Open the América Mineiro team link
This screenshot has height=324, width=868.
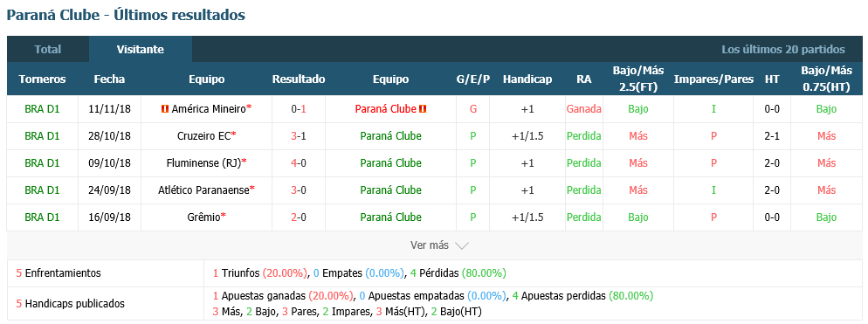coord(208,109)
